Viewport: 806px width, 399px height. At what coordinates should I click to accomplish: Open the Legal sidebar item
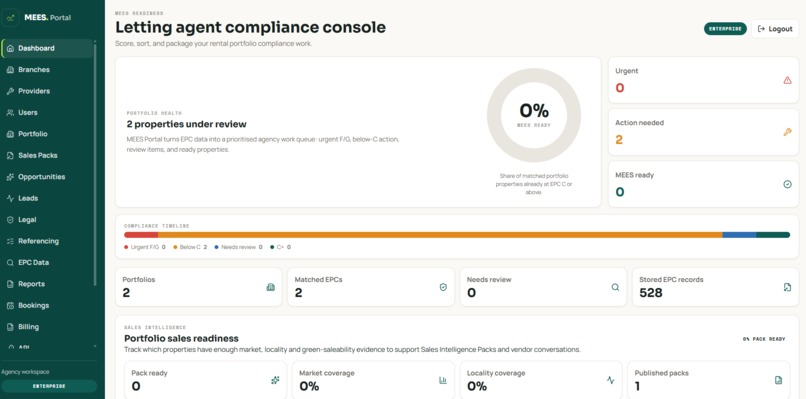[47, 220]
